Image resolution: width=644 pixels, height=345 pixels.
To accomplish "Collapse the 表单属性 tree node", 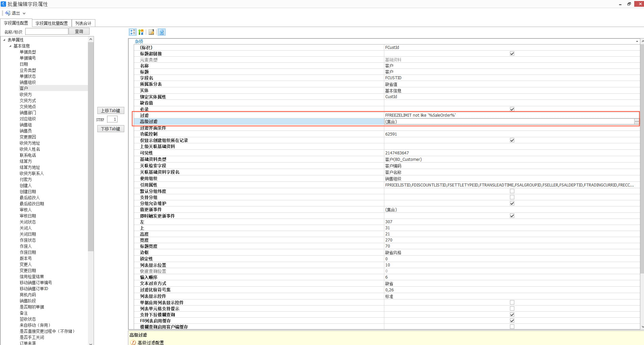I will tap(4, 40).
